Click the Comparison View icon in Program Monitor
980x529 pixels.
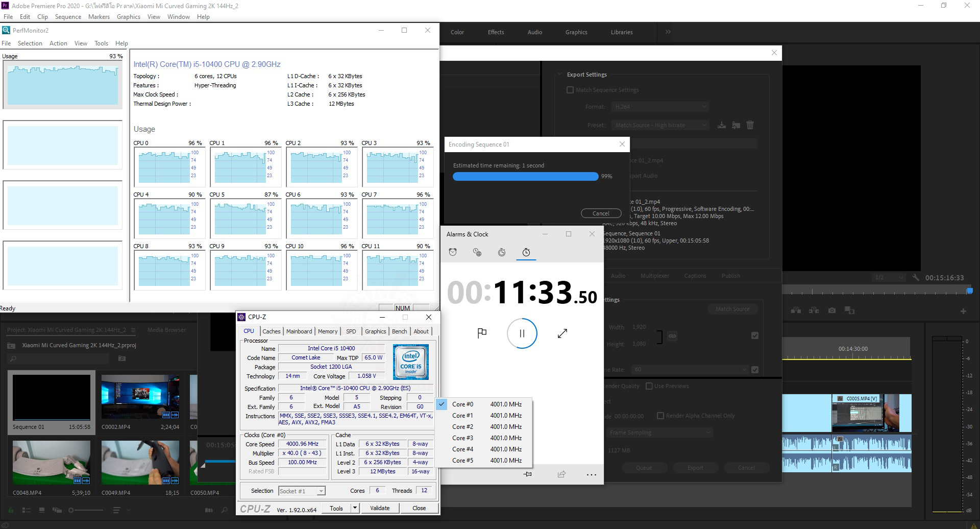[x=849, y=310]
